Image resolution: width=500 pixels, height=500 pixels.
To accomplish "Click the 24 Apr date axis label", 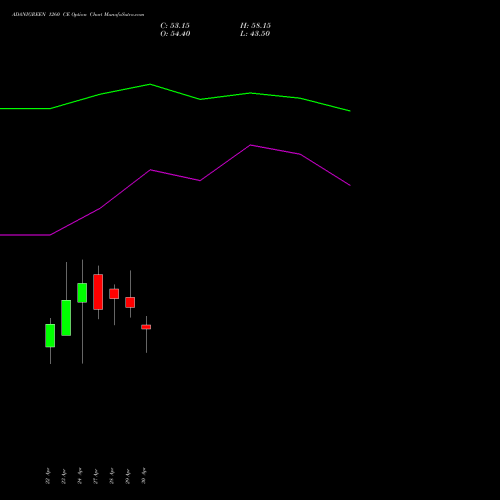I will pos(80,476).
